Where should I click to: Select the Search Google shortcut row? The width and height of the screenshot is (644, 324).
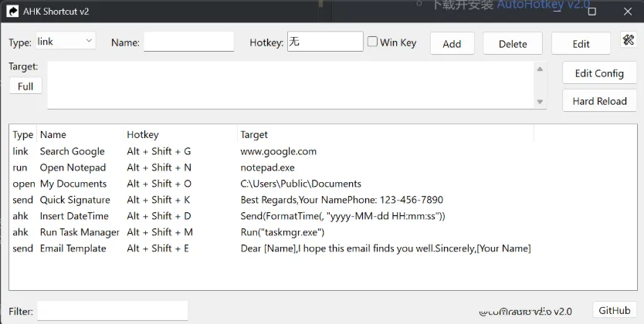tap(73, 151)
